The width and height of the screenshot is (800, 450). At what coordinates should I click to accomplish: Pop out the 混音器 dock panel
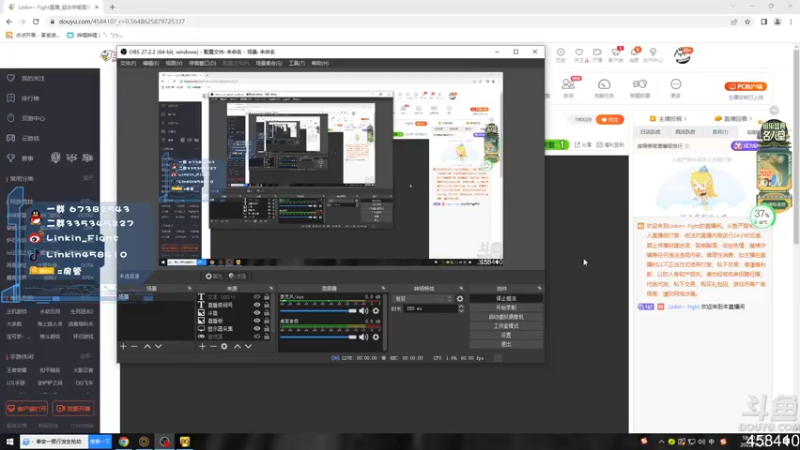coord(383,288)
